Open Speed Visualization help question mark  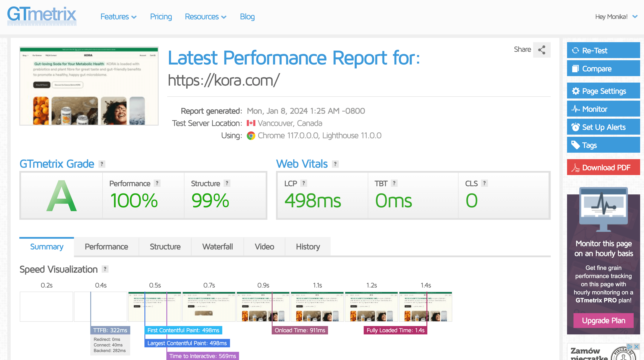coord(105,269)
